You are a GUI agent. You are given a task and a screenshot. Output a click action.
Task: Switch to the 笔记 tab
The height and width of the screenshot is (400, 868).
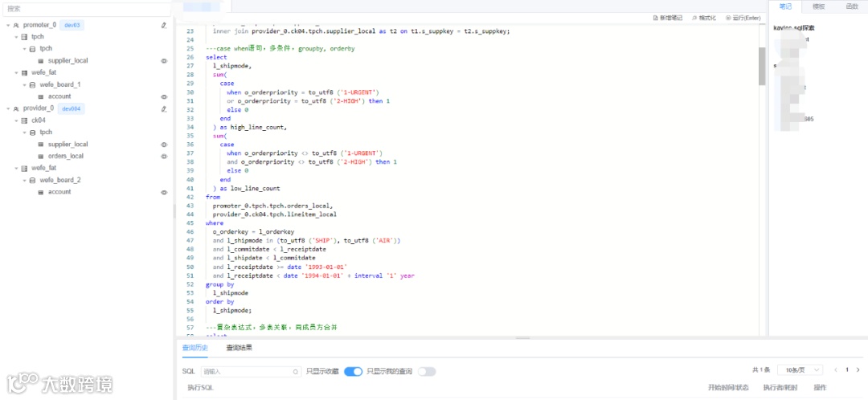coord(785,6)
